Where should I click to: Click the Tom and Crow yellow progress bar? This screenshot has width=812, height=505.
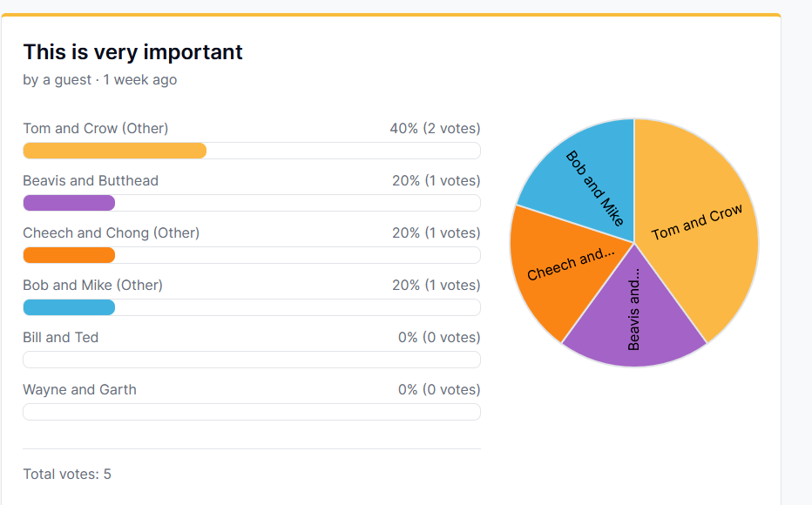click(x=115, y=151)
